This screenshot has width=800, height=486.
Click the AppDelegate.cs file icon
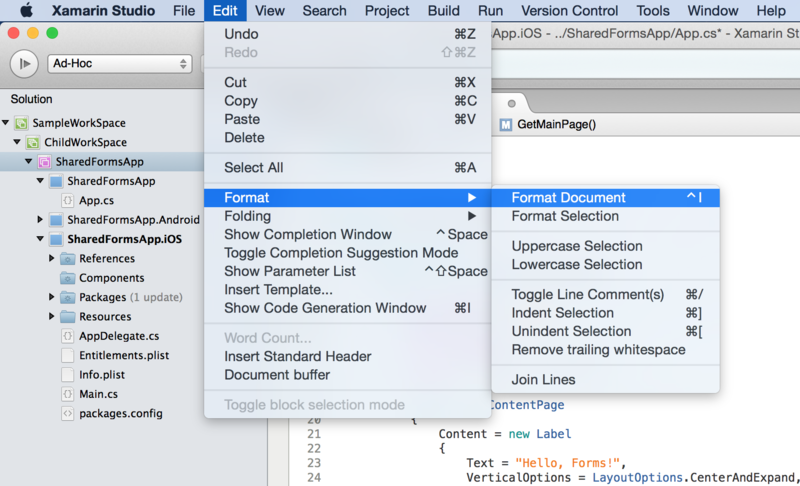[x=68, y=336]
